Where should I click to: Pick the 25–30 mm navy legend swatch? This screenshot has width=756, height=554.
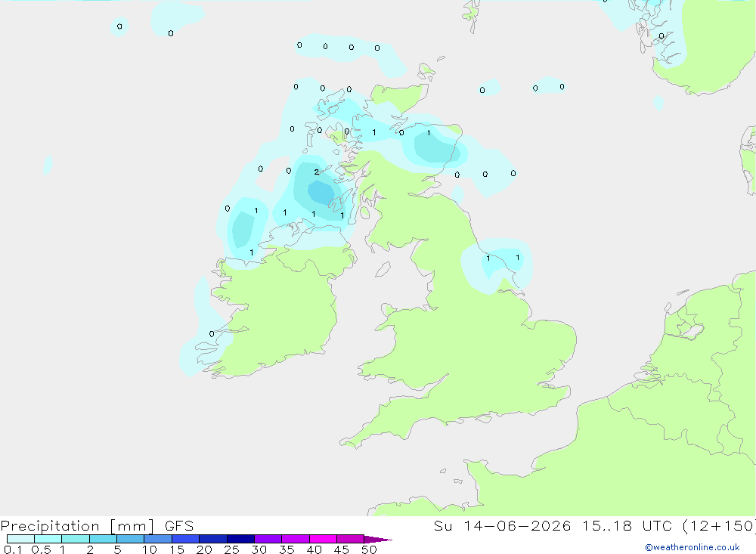click(240, 539)
